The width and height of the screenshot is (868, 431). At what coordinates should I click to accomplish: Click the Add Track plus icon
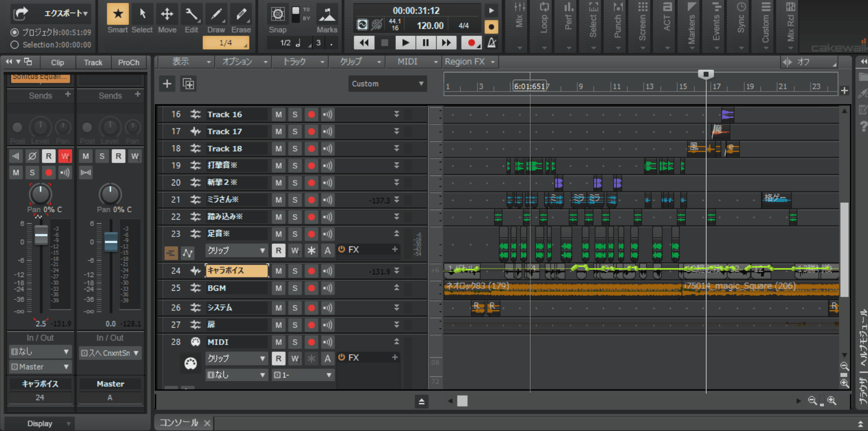(x=167, y=84)
